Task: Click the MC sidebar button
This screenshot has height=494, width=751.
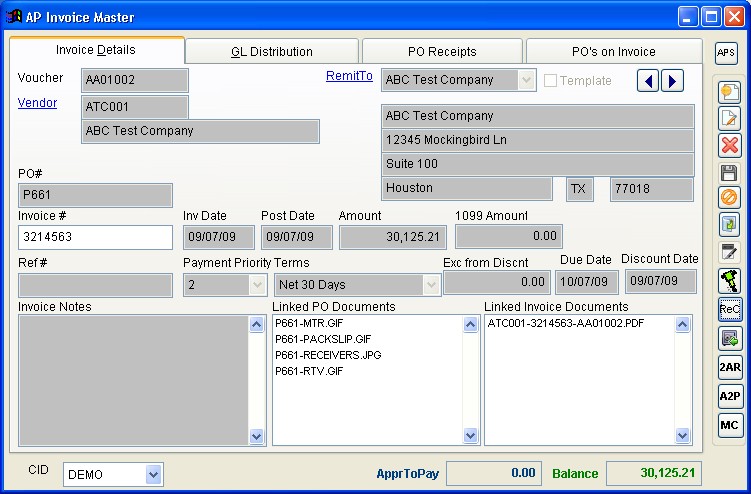Action: point(729,425)
